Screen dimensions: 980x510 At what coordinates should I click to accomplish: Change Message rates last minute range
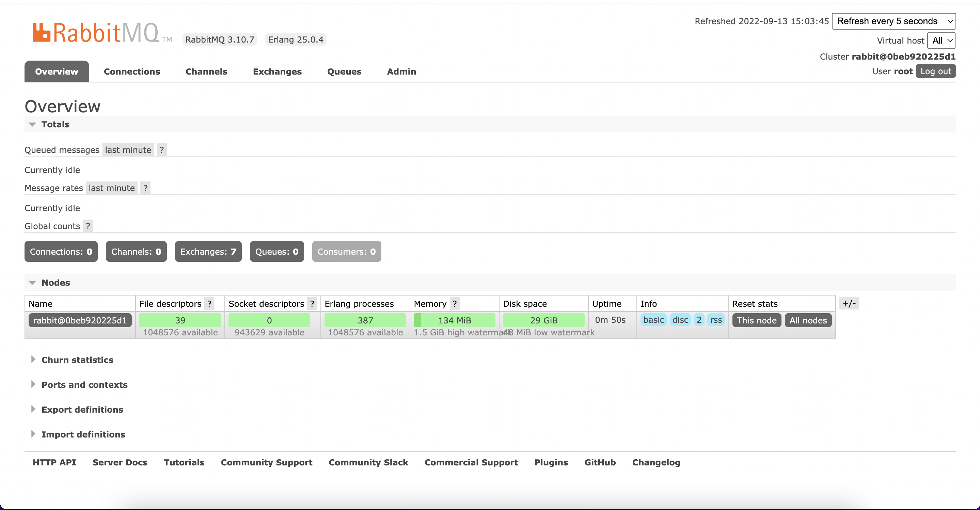click(x=111, y=188)
